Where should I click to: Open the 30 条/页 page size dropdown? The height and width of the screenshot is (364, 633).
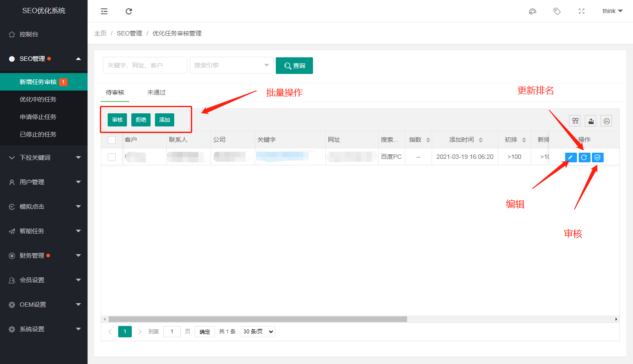257,332
